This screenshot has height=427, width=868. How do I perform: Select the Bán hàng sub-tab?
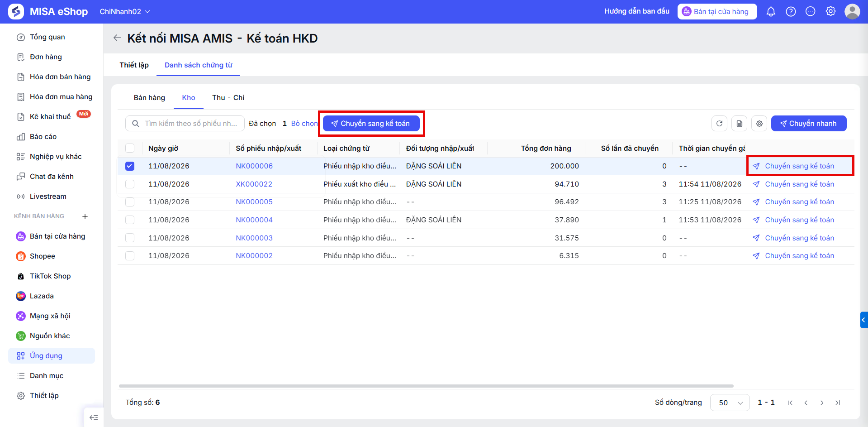pos(149,98)
